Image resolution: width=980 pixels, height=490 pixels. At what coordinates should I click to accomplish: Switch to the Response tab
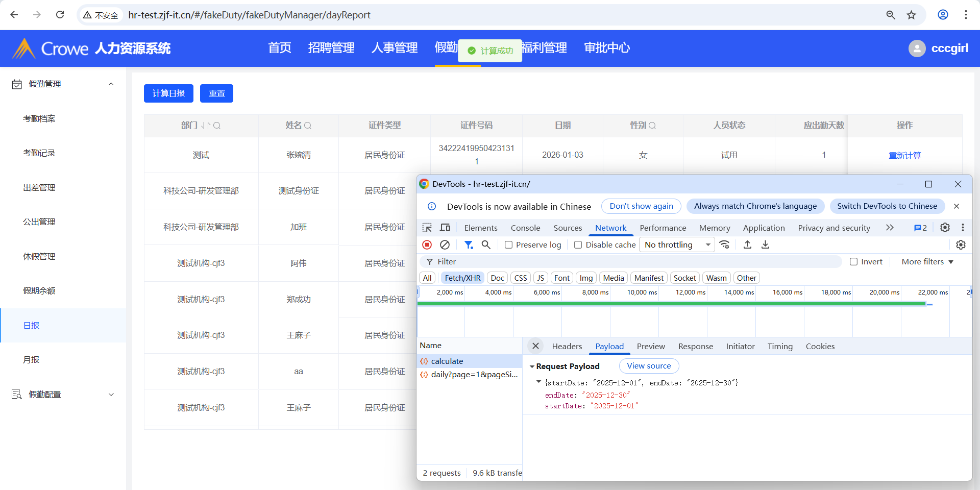695,347
